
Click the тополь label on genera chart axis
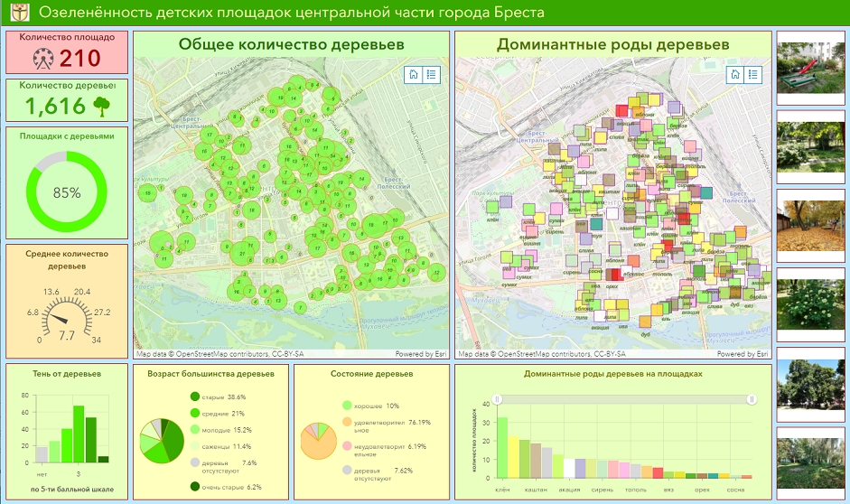coord(636,490)
